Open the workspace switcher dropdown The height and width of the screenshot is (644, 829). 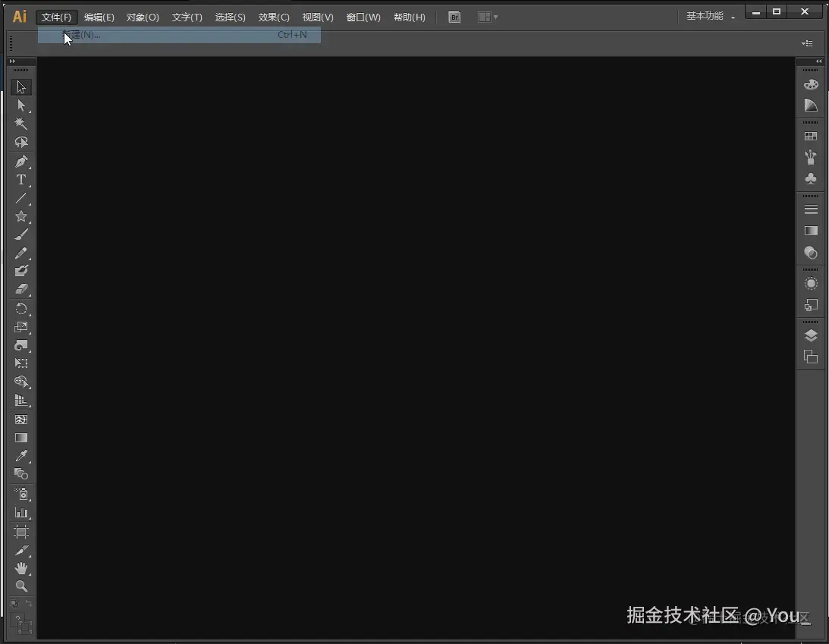click(x=709, y=15)
